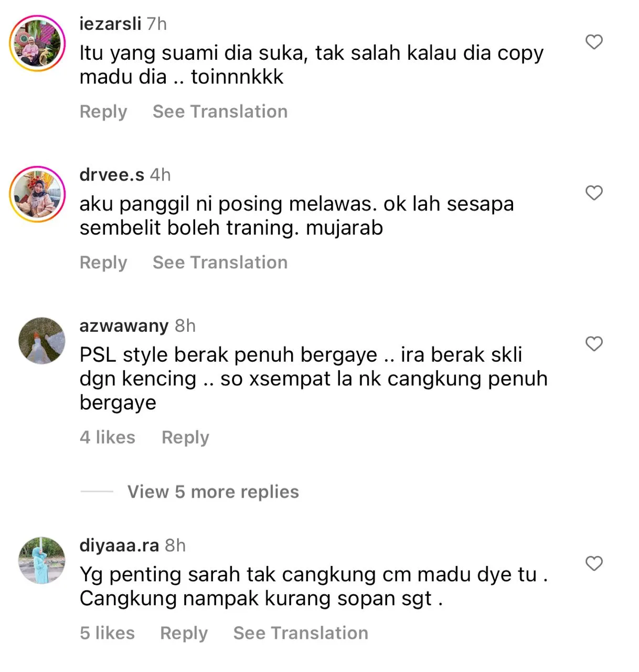This screenshot has width=639, height=672.
Task: See Translation for iezarsli's comment
Action: pyautogui.click(x=220, y=111)
